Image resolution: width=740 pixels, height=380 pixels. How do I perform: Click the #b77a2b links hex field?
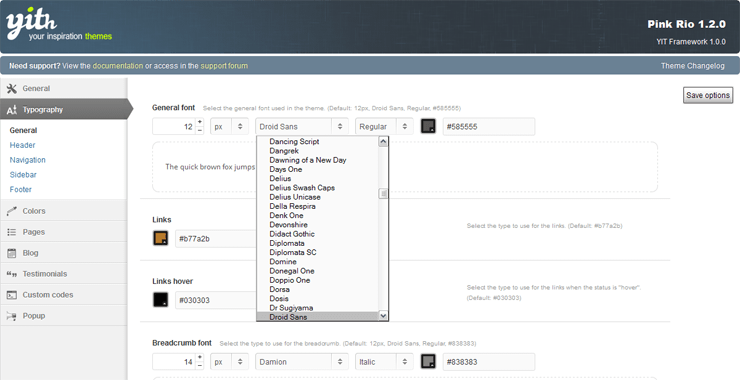(216, 238)
